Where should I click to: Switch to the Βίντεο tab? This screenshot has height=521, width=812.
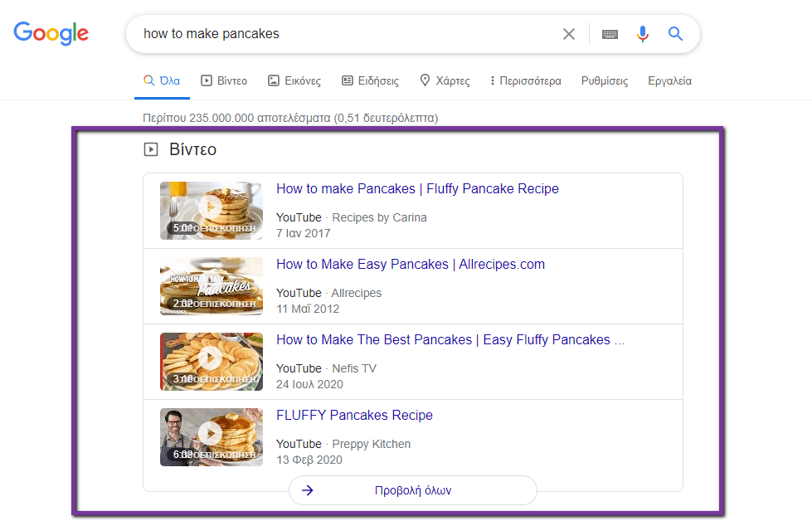(224, 80)
